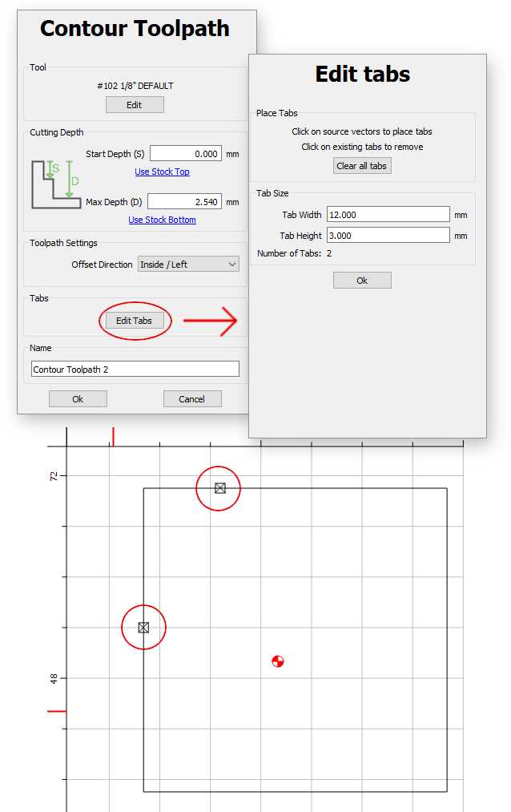Remove the tab marker on left edge
Viewport: 511px width, 812px height.
tap(144, 627)
